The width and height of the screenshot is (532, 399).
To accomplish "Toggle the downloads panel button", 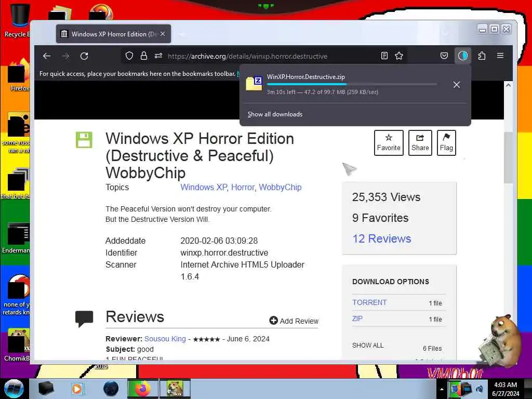I will [462, 56].
